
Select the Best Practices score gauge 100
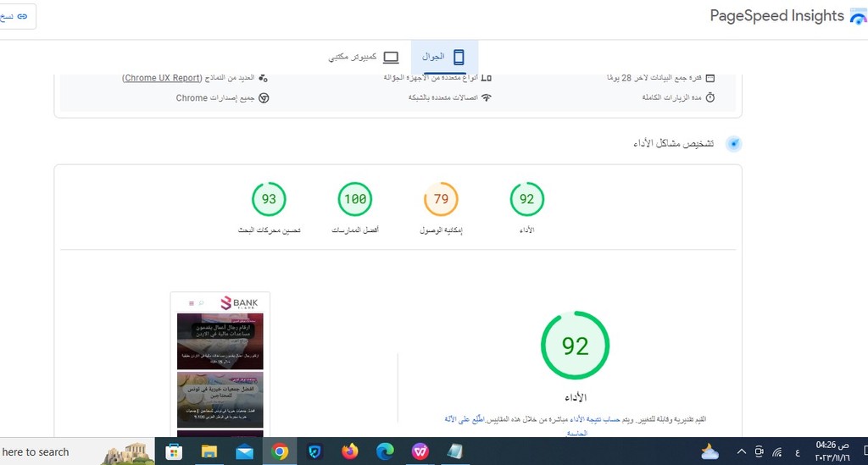click(355, 199)
